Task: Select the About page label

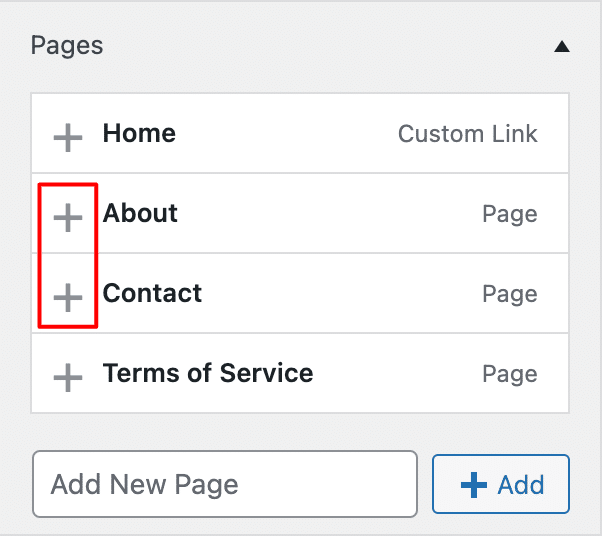Action: click(x=140, y=214)
